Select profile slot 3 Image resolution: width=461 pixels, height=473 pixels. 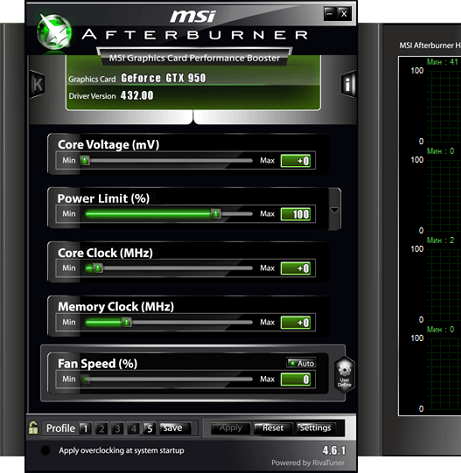click(x=117, y=428)
